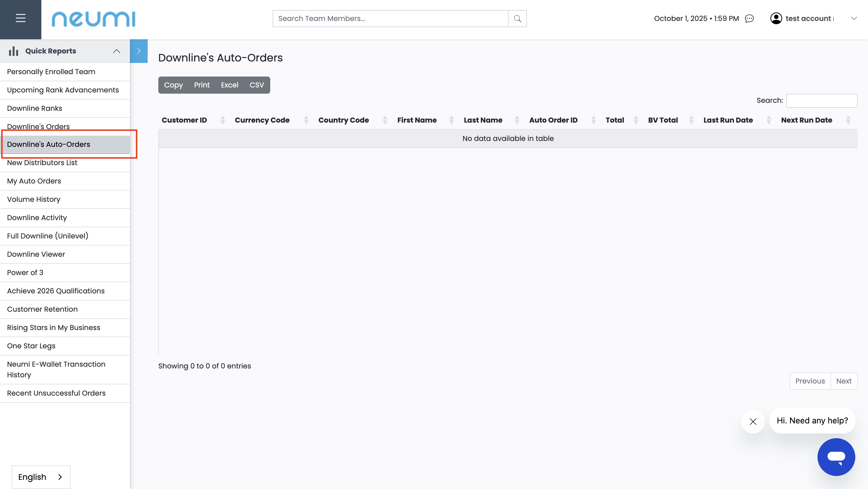Focus the table Search input field
This screenshot has height=489, width=868.
pos(822,100)
